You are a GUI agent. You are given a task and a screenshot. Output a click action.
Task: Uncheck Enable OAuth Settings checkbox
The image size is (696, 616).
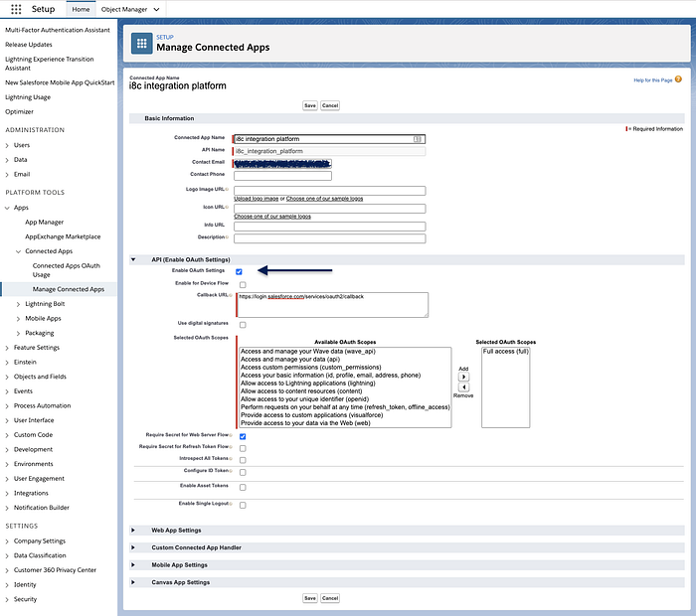[239, 271]
